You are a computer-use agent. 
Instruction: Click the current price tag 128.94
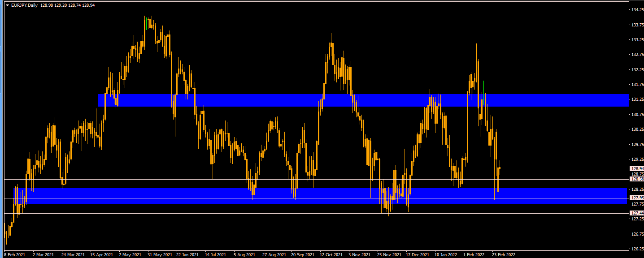coord(637,168)
